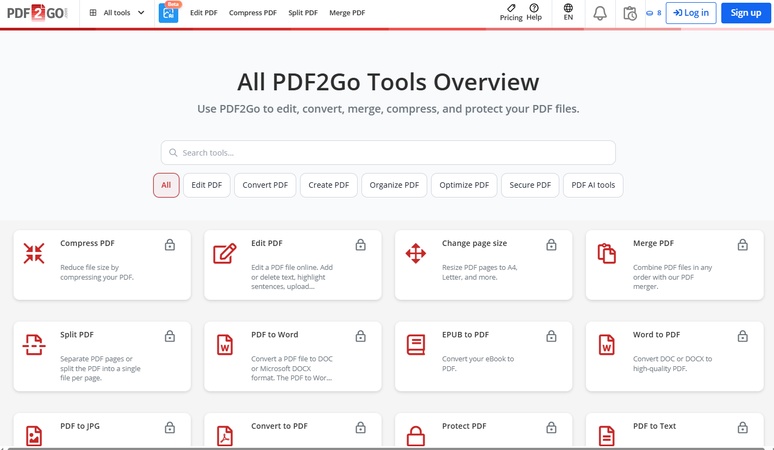Image resolution: width=774 pixels, height=450 pixels.
Task: Click the Change page size arrows icon
Action: (x=416, y=253)
